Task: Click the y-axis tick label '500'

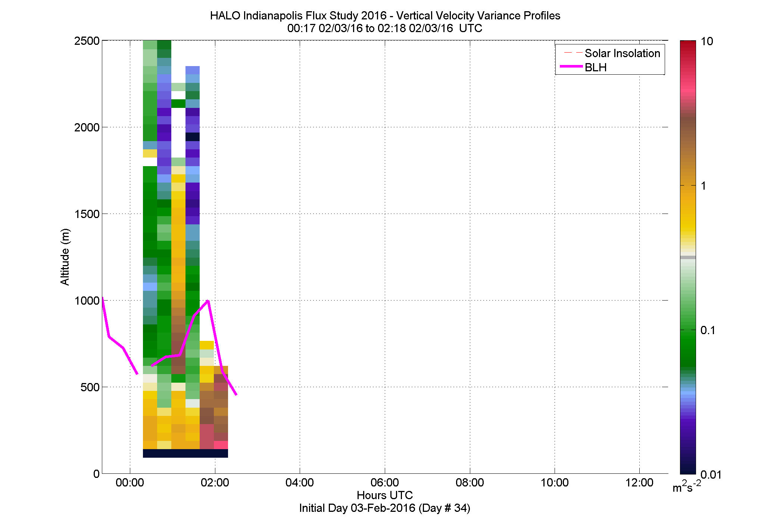Action: click(x=90, y=387)
